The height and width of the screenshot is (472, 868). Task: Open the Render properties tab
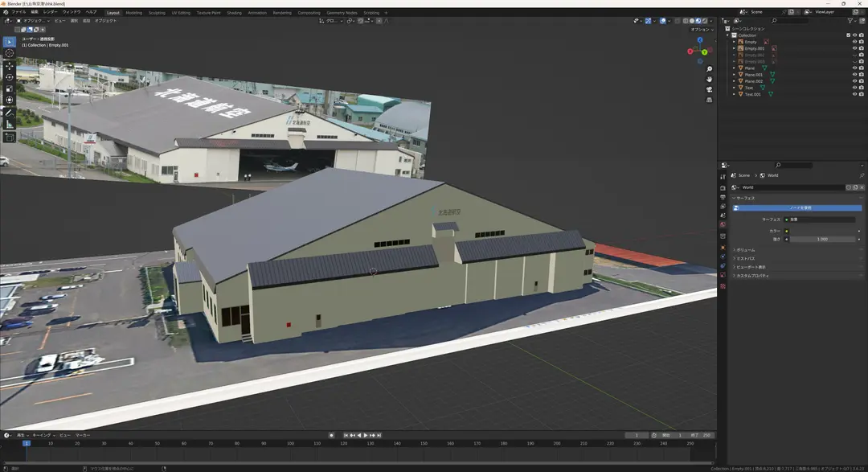[x=723, y=188]
